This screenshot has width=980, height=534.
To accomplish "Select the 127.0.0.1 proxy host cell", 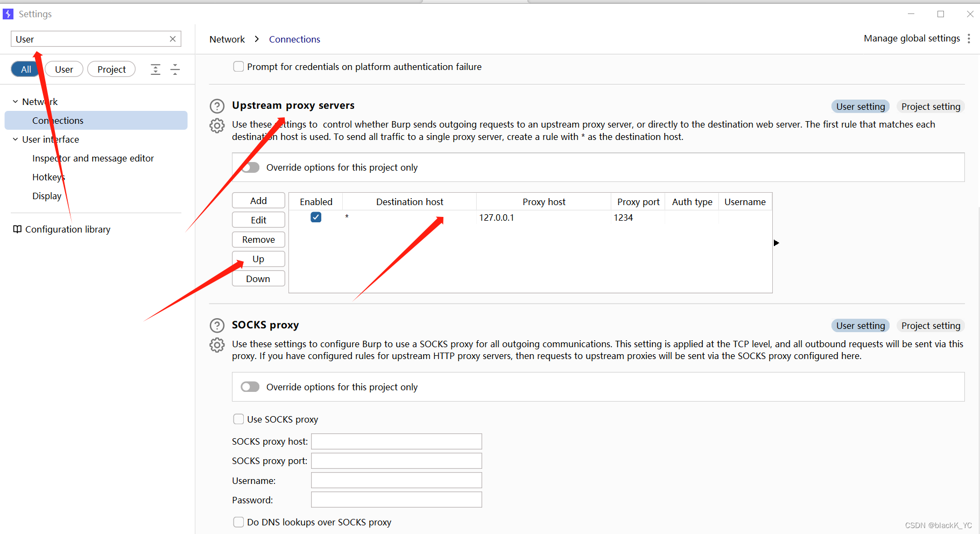I will coord(544,217).
